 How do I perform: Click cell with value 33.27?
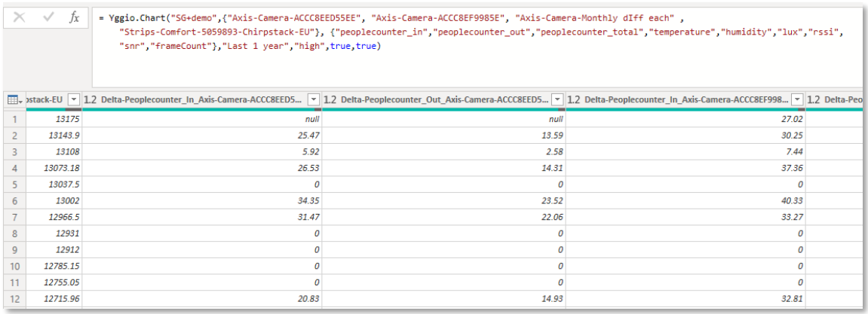(686, 217)
